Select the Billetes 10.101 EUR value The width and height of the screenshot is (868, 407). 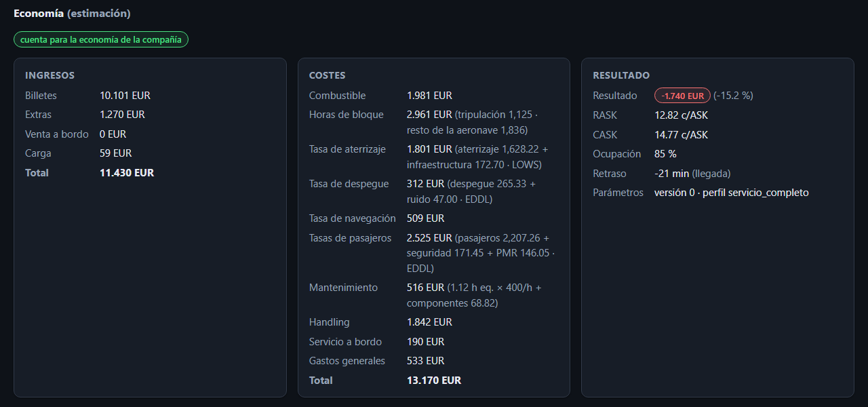[125, 96]
